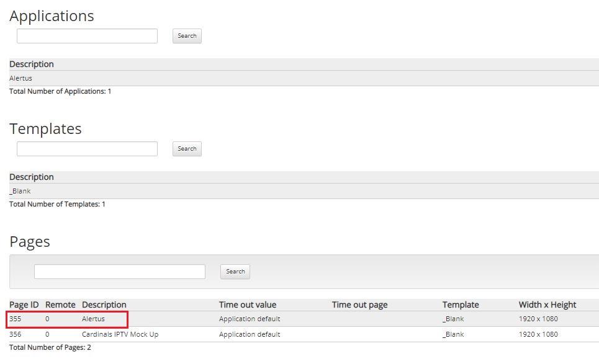Click Remote value 0 for page 355
599x364 pixels.
point(47,319)
